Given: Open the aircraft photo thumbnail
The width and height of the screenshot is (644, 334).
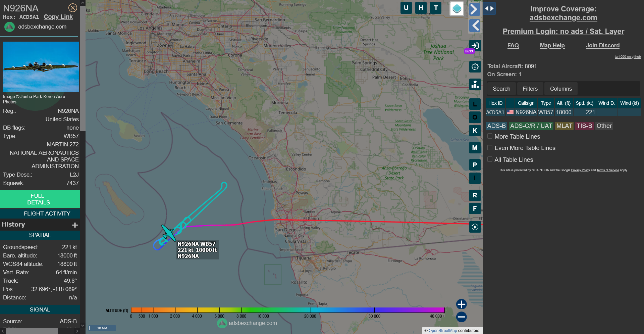Looking at the screenshot, I should pyautogui.click(x=41, y=67).
